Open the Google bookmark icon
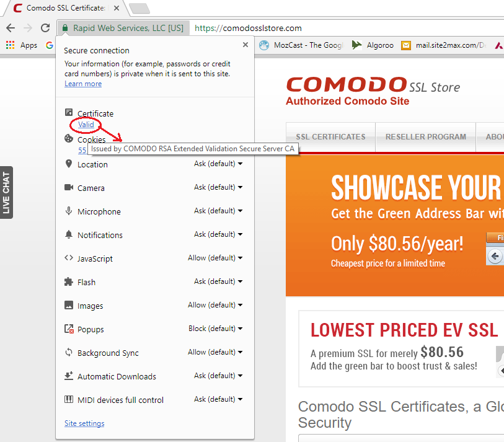 pos(49,45)
